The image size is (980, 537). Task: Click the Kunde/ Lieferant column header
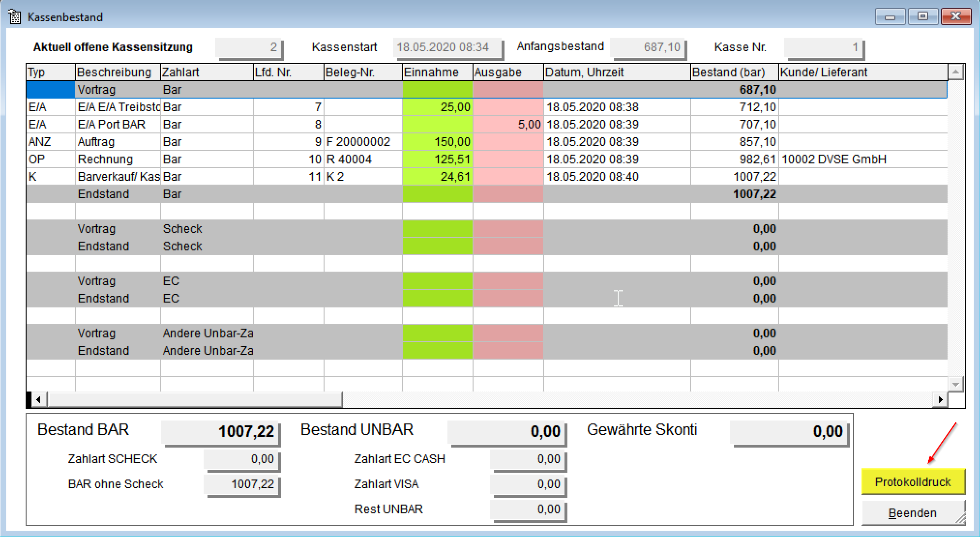[x=863, y=72]
